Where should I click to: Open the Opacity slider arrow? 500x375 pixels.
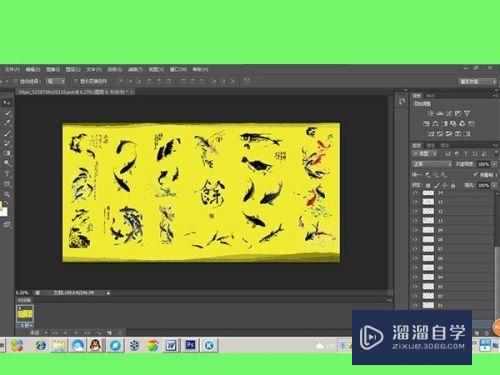tap(494, 164)
